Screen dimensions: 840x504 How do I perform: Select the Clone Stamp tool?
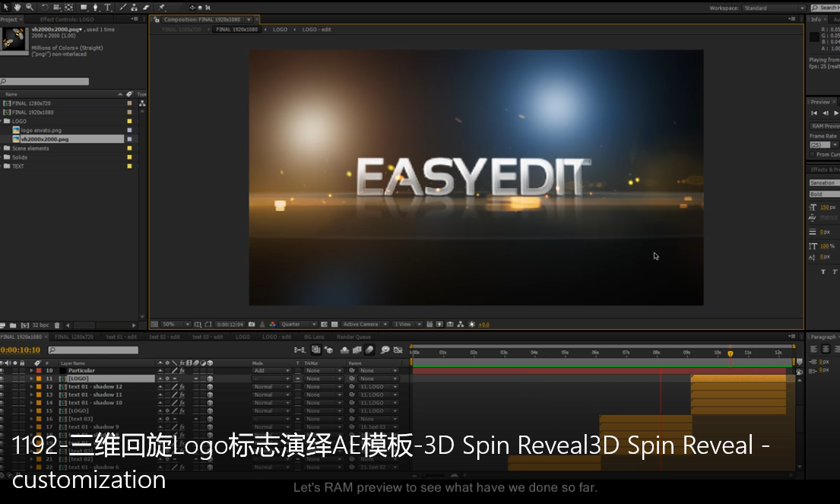134,8
